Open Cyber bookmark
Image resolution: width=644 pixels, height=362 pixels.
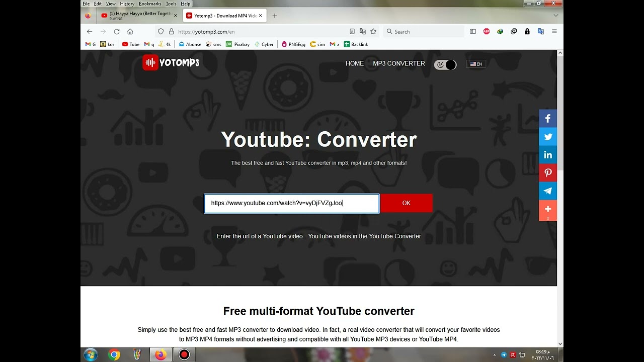pyautogui.click(x=264, y=44)
